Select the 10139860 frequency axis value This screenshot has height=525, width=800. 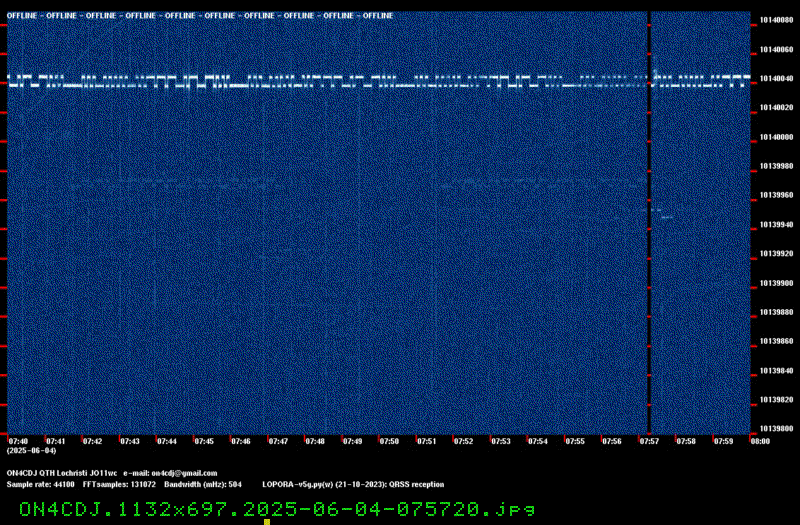777,341
